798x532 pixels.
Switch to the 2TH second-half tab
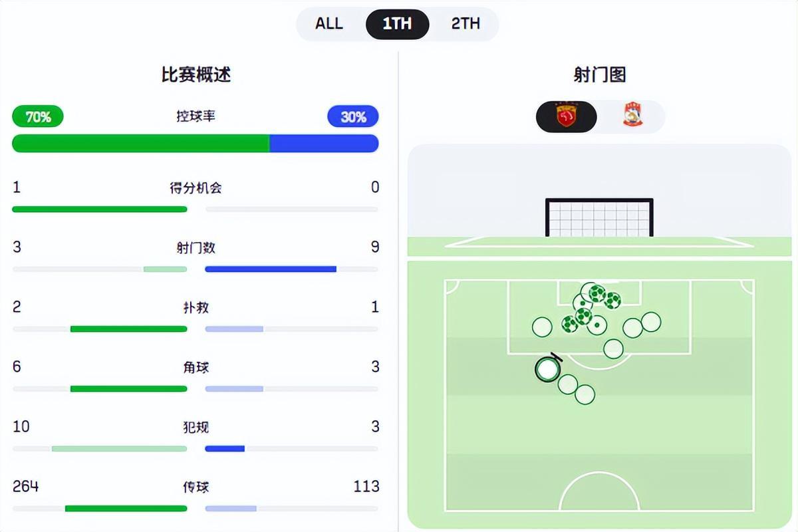pyautogui.click(x=465, y=24)
